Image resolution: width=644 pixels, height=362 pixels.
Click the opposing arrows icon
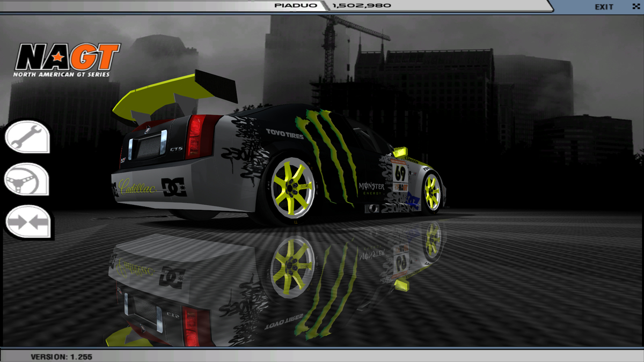[x=27, y=221]
